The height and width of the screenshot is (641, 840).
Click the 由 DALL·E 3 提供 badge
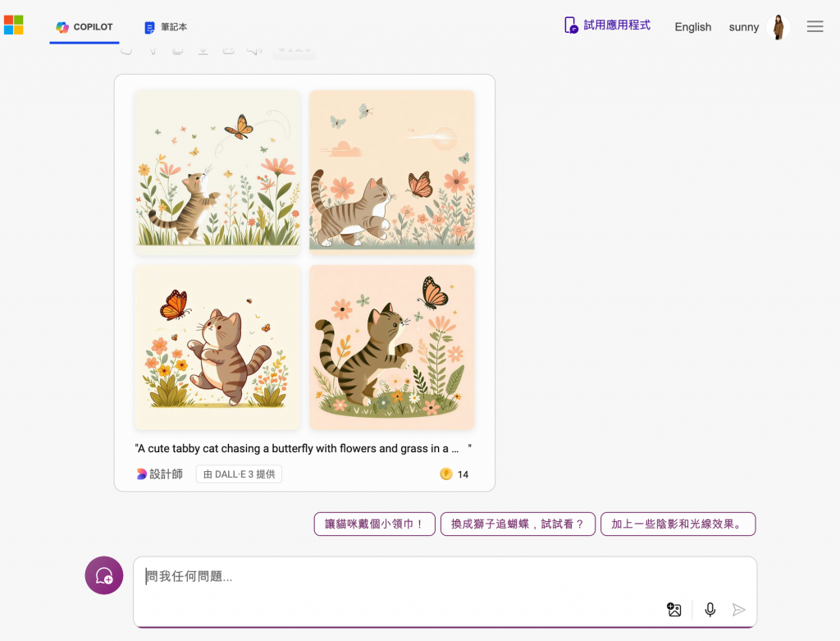(239, 474)
